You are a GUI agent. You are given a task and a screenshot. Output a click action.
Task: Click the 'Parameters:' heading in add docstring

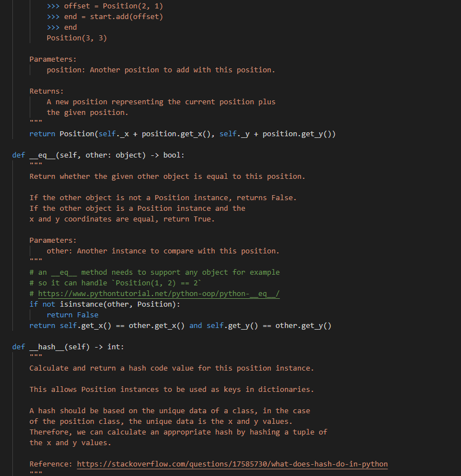[x=53, y=59]
